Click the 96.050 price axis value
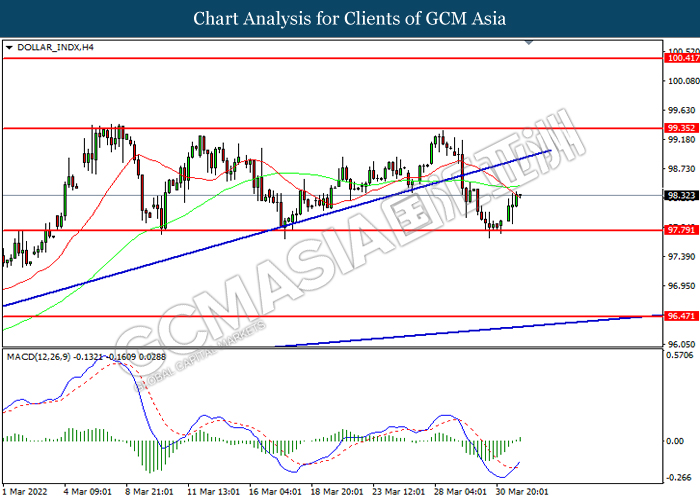 click(681, 344)
